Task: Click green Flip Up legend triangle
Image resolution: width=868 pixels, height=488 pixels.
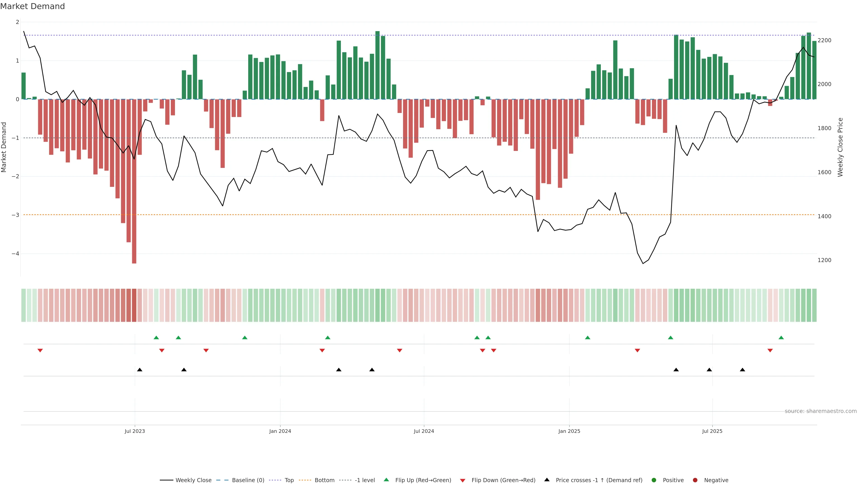Action: point(387,480)
